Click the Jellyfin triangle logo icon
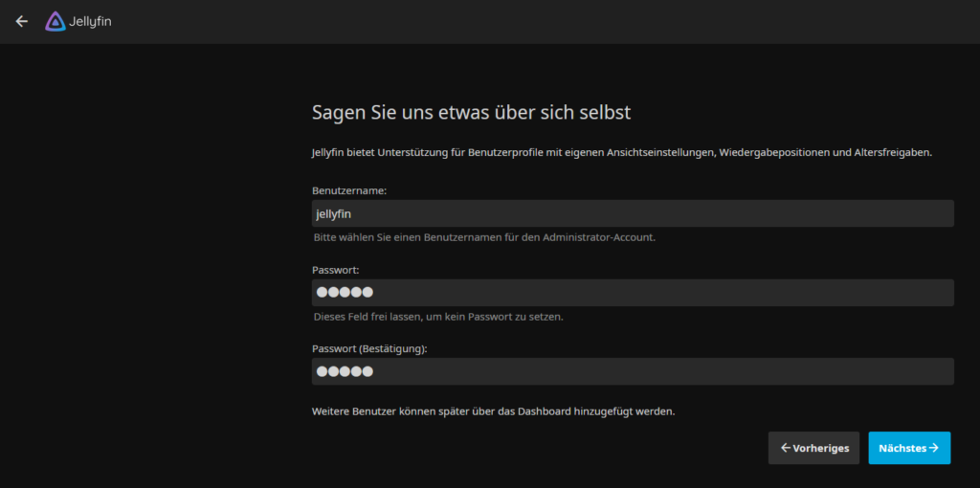 coord(56,21)
